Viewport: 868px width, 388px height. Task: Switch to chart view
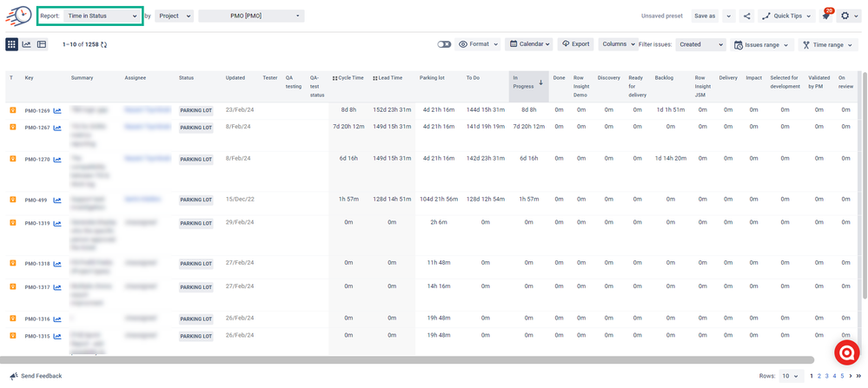27,44
